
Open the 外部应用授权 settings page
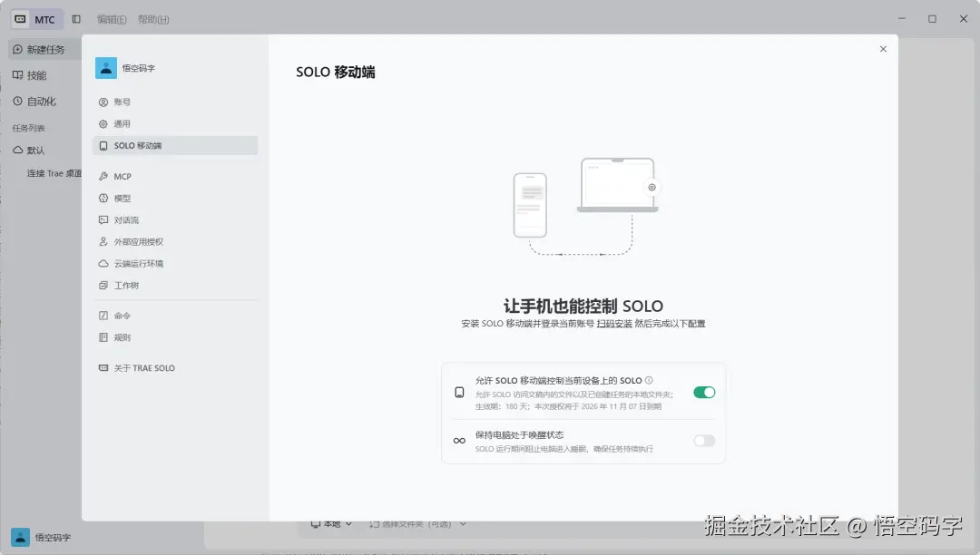[x=175, y=241]
